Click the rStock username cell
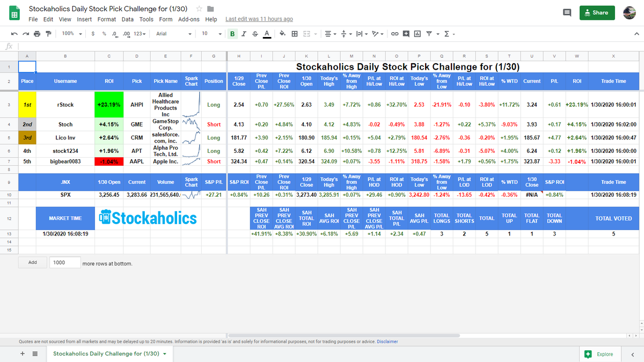The height and width of the screenshot is (362, 644). pyautogui.click(x=65, y=105)
